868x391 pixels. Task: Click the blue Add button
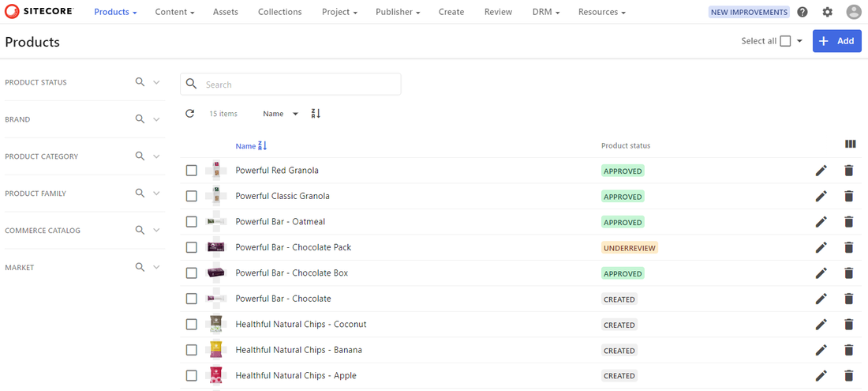tap(837, 41)
